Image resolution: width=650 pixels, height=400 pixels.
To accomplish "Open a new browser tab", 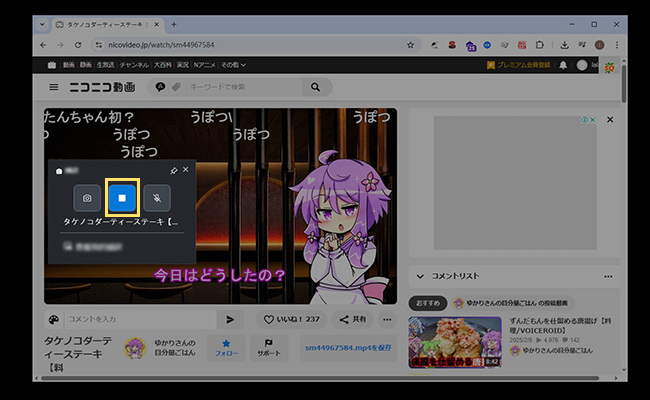I will [174, 24].
